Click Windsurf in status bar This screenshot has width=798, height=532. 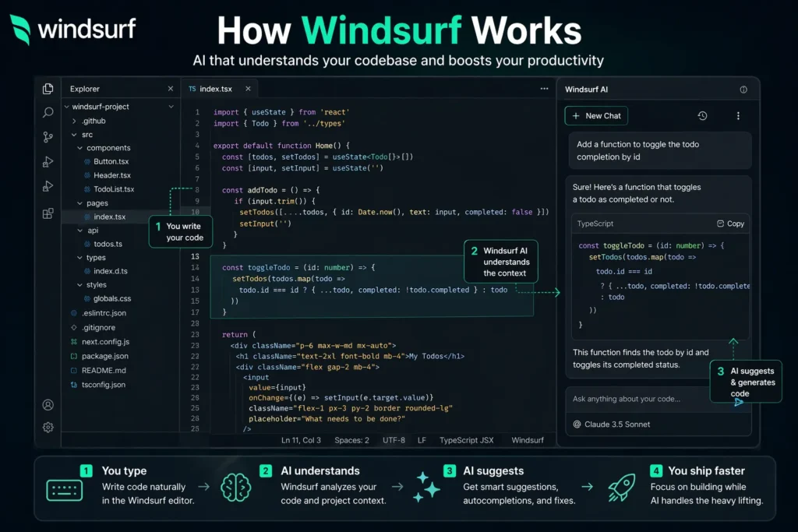(528, 440)
